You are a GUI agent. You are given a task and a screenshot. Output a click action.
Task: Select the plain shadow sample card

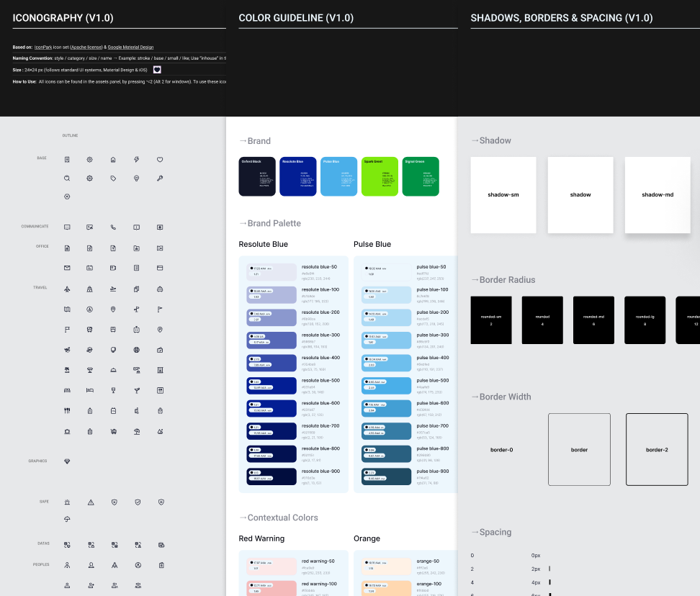click(580, 195)
